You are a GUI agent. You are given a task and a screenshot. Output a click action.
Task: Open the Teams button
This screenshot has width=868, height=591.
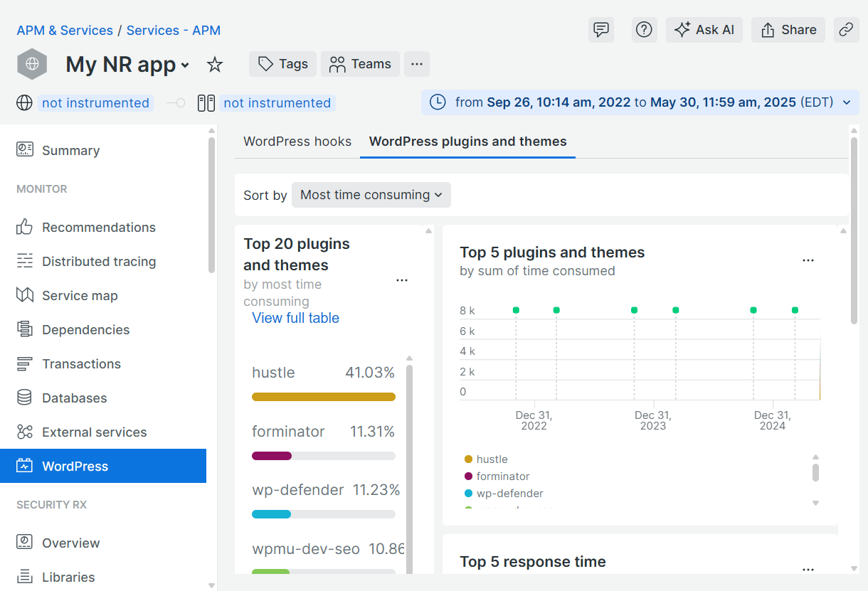pyautogui.click(x=360, y=64)
